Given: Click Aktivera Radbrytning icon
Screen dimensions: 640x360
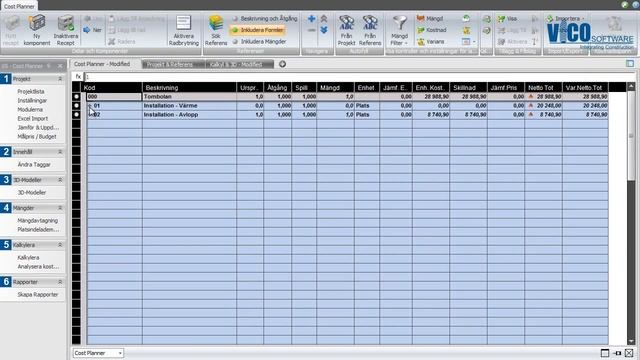Looking at the screenshot, I should [183, 23].
